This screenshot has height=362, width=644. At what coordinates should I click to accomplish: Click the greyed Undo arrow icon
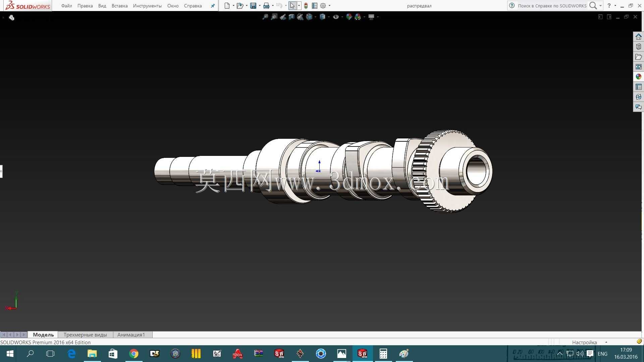(279, 6)
